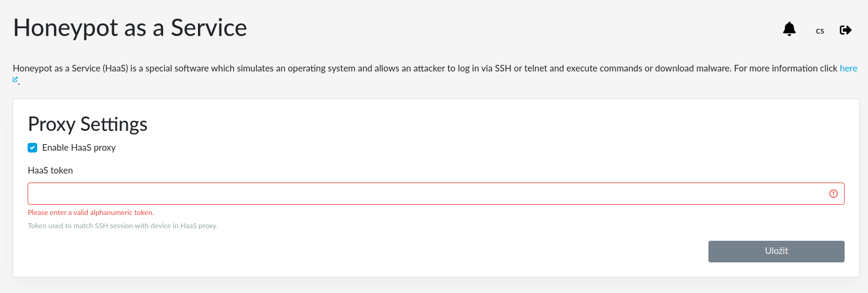Click the 'Please enter a valid alphanumeric token' error

91,213
